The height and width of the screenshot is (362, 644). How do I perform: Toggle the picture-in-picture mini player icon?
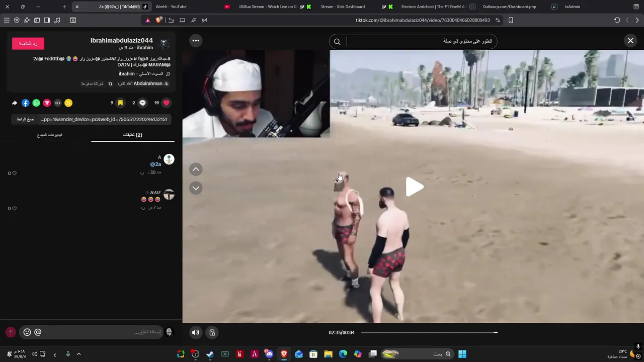pyautogui.click(x=212, y=332)
